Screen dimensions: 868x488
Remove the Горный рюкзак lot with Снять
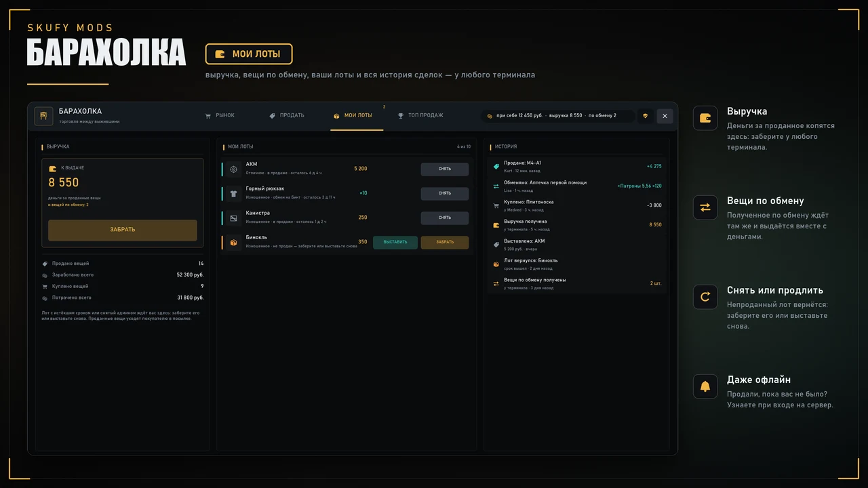pos(444,194)
